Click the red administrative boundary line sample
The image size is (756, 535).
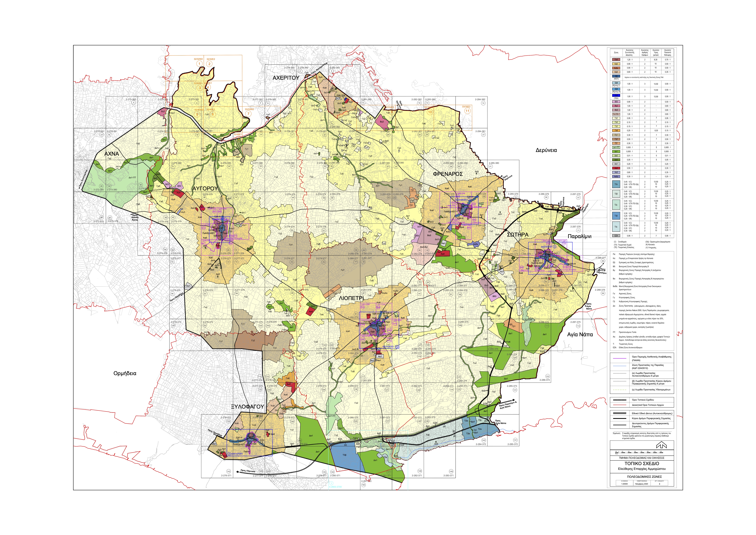[620, 405]
